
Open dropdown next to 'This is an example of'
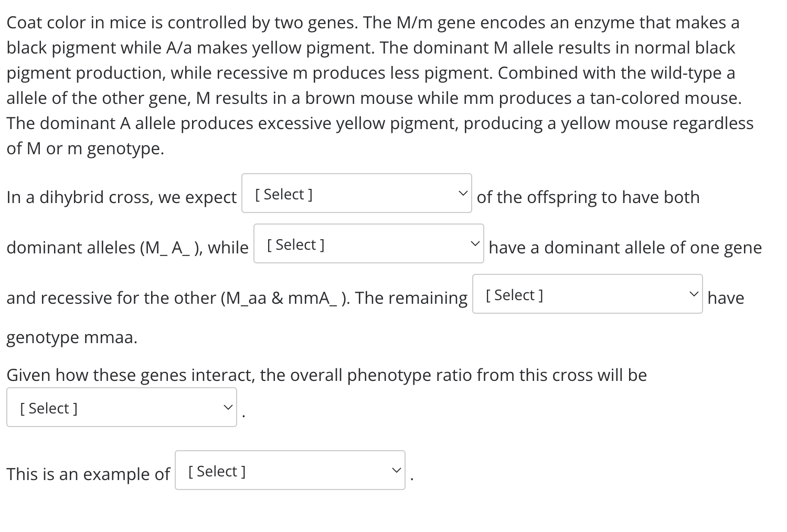point(290,470)
